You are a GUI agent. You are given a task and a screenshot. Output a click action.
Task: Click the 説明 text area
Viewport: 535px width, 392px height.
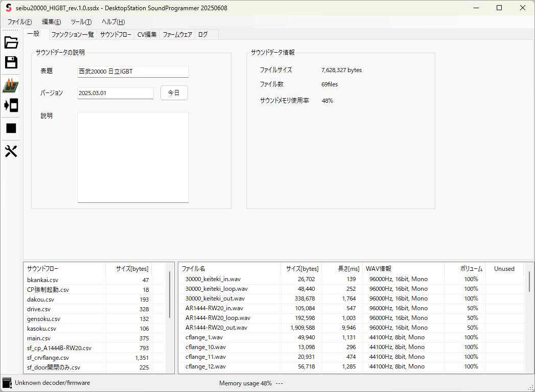click(133, 157)
